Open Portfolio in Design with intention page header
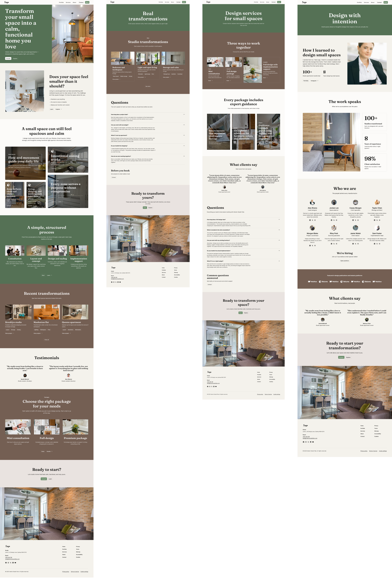Image resolution: width=392 pixels, height=579 pixels. coord(359,2)
